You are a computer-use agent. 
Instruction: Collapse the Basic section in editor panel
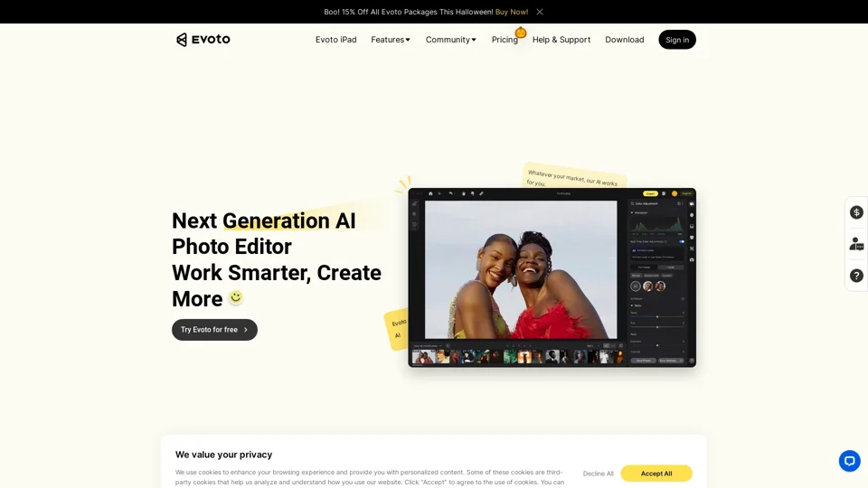click(632, 305)
